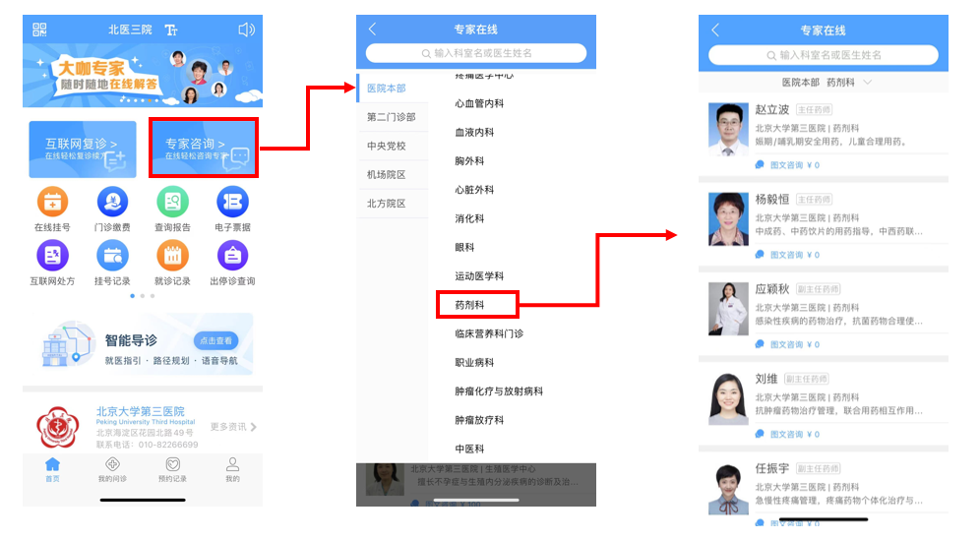This screenshot has width=980, height=540.
Task: Choose 临床营养科门诊 department
Action: pos(489,333)
